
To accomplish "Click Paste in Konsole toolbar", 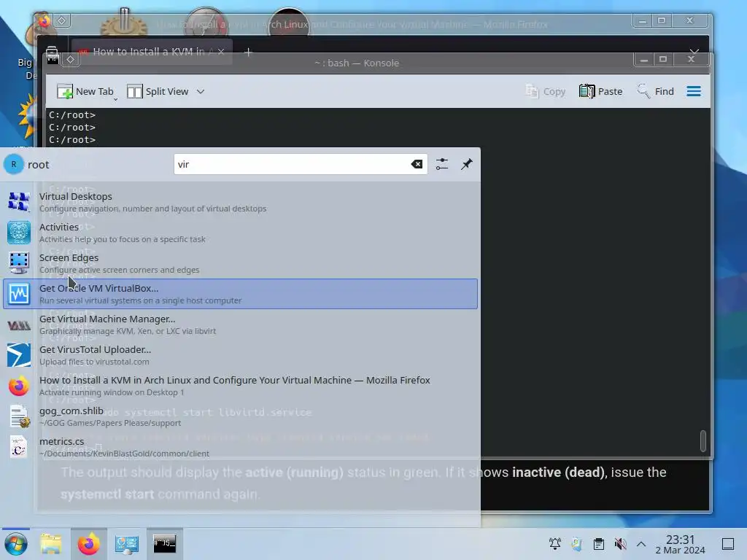I will tap(600, 91).
